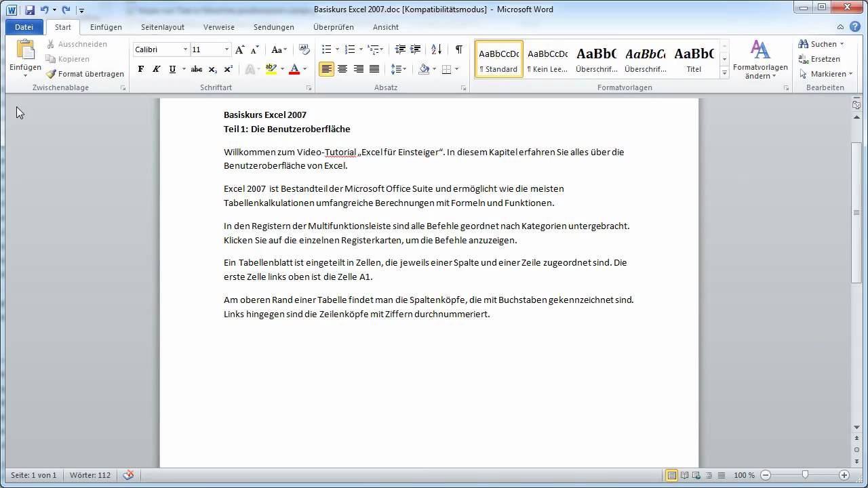Clear formatting with the eraser icon
Viewport: 868px width, 488px height.
tap(304, 49)
